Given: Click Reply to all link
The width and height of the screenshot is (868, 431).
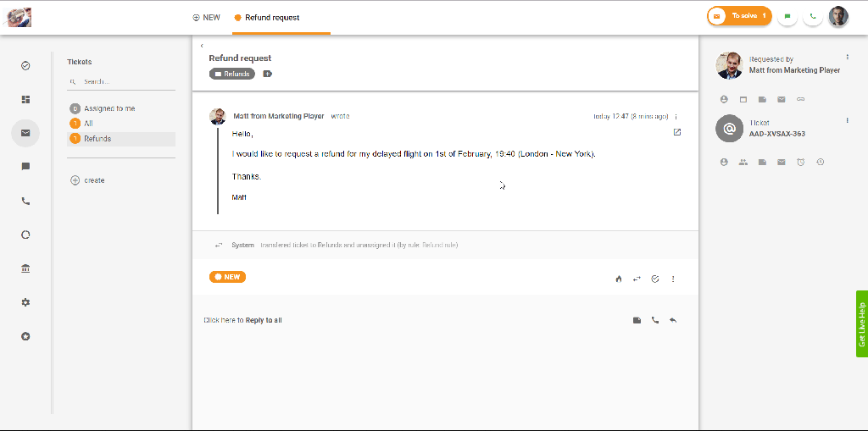Looking at the screenshot, I should pos(264,320).
